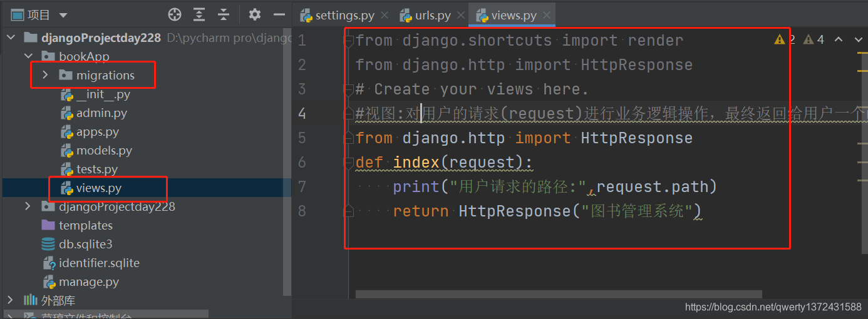Switch to urls.py tab
Image resolution: width=868 pixels, height=319 pixels.
[433, 15]
